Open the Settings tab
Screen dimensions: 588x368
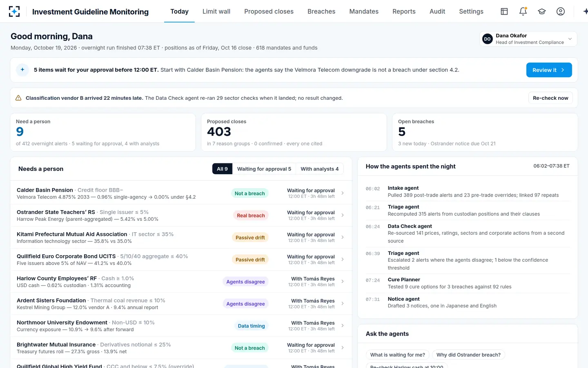(471, 11)
